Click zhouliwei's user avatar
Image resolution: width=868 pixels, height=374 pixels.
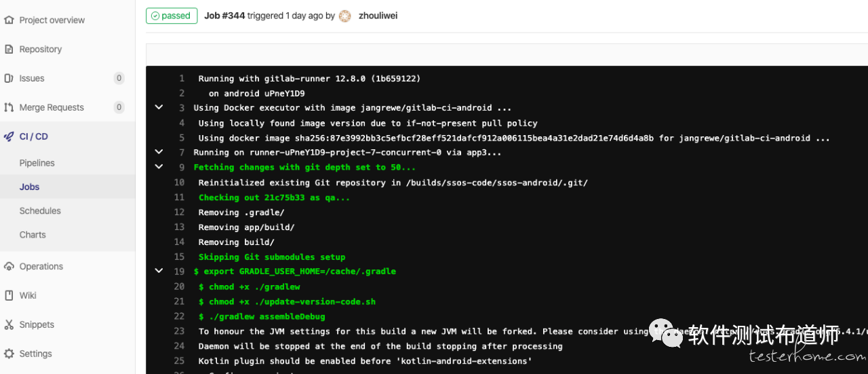(345, 16)
